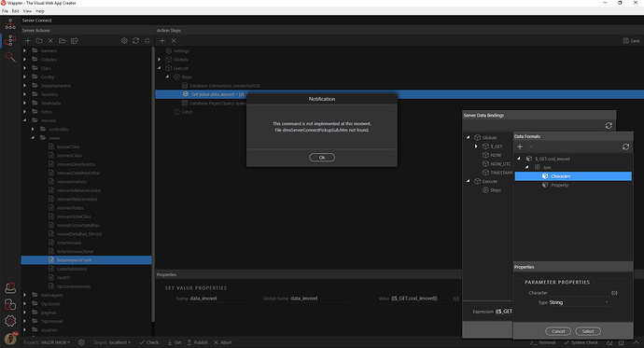Add a new server action with plus icon
The height and width of the screenshot is (348, 644).
click(27, 41)
